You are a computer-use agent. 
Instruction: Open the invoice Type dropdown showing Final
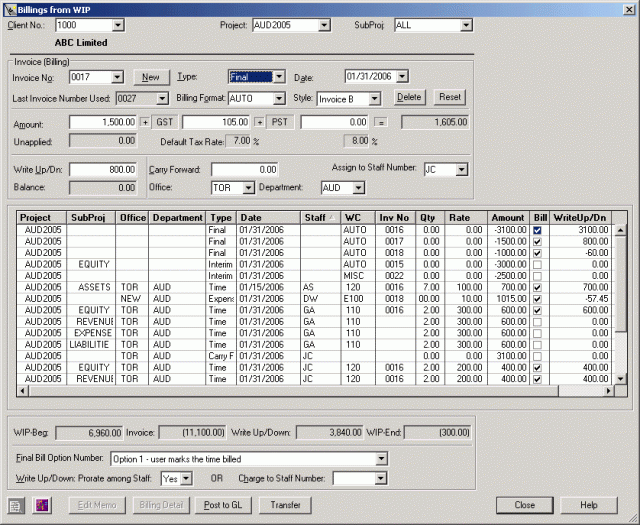pos(279,77)
